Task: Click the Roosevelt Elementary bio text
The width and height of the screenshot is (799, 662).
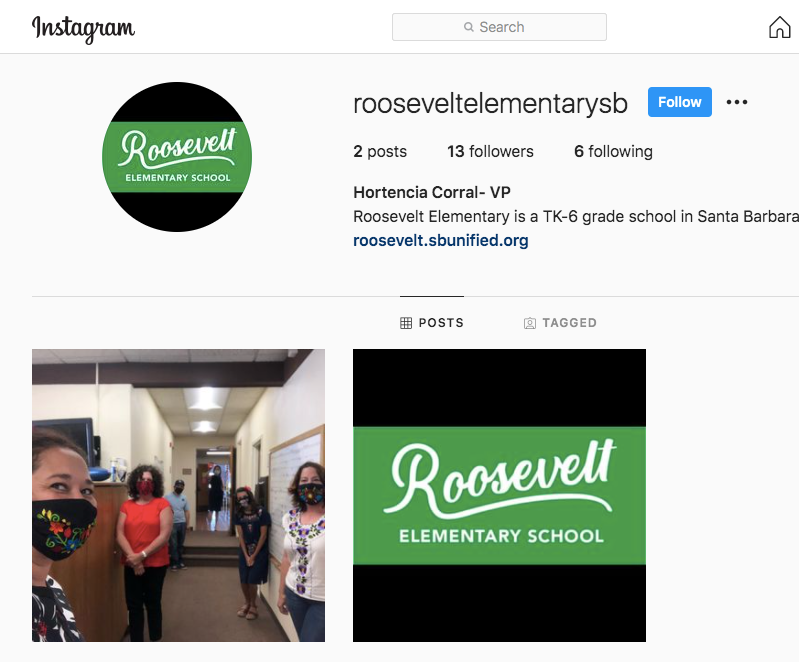Action: point(576,217)
